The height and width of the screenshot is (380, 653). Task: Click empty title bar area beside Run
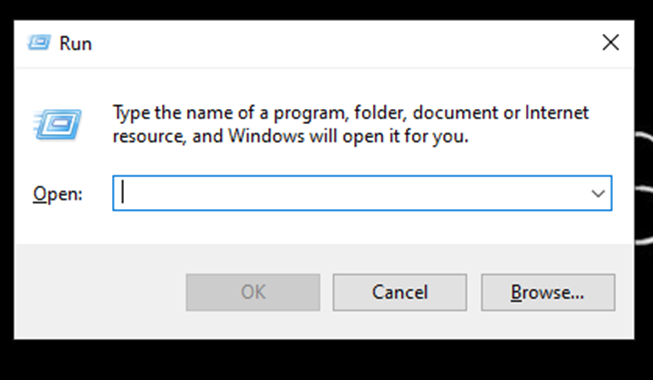point(341,43)
